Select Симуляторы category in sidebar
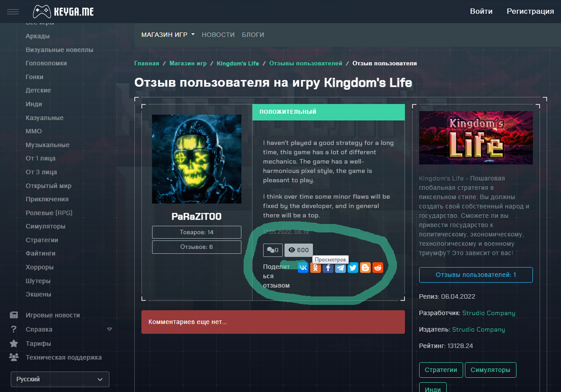The image size is (561, 392). click(46, 226)
